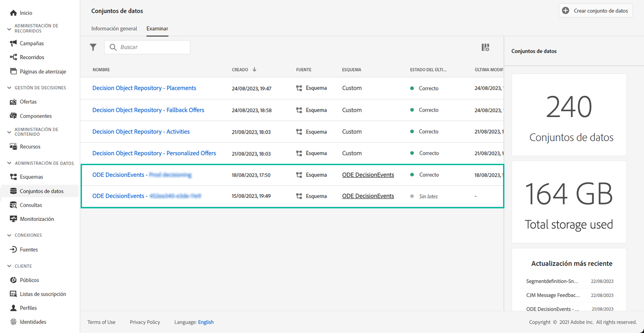Click the schema icon in Activities row
Image resolution: width=644 pixels, height=333 pixels.
pos(299,132)
